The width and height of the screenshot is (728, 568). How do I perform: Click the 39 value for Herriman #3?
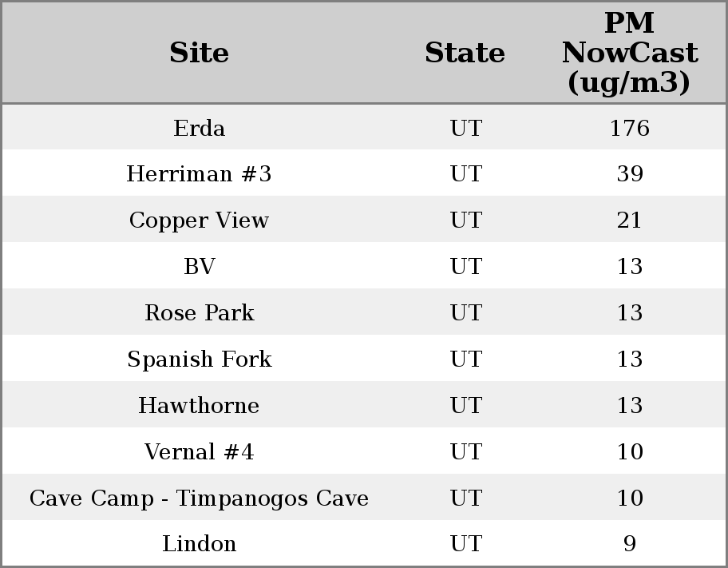(x=629, y=174)
